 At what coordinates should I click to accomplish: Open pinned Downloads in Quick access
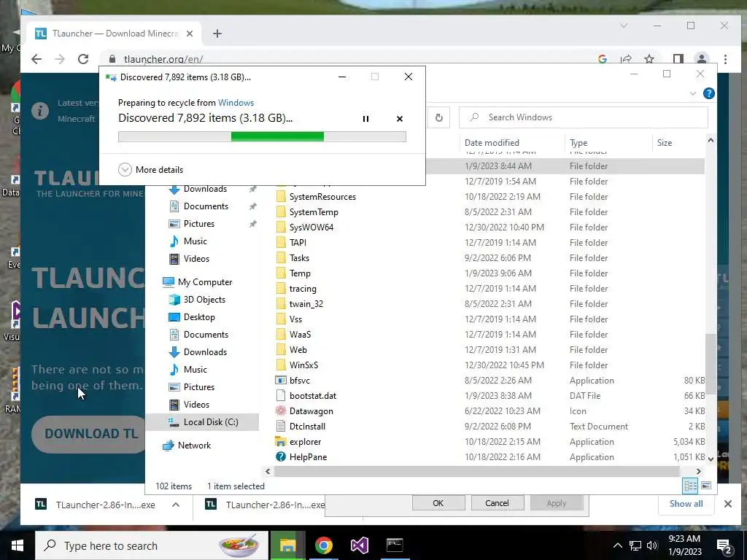click(x=205, y=189)
